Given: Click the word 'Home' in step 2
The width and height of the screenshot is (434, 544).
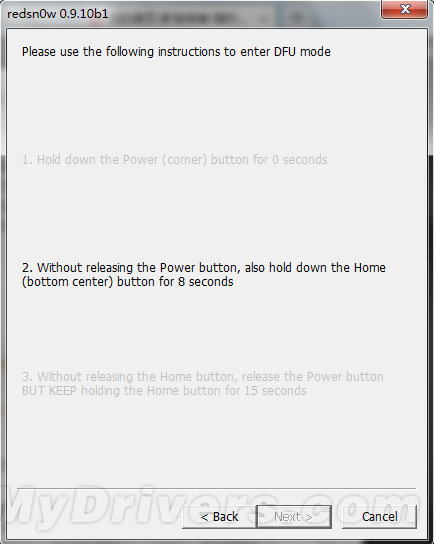Looking at the screenshot, I should tap(370, 268).
